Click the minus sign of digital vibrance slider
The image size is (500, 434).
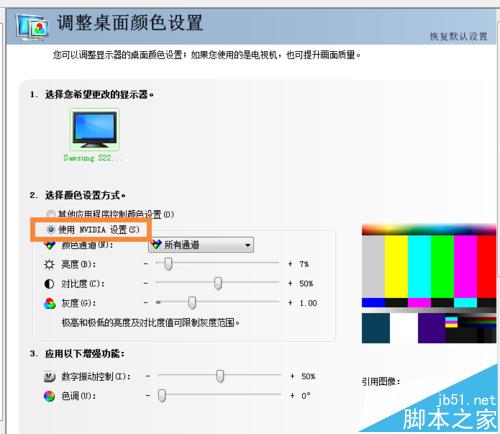pos(148,376)
